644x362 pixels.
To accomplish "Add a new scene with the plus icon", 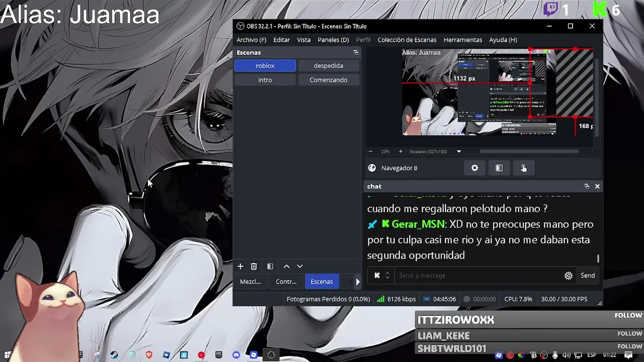I will click(x=240, y=266).
